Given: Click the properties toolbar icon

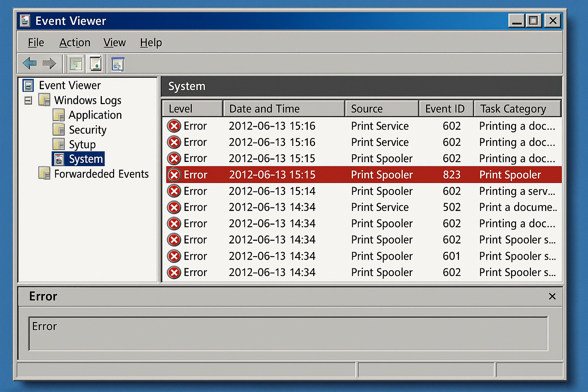Looking at the screenshot, I should click(95, 63).
